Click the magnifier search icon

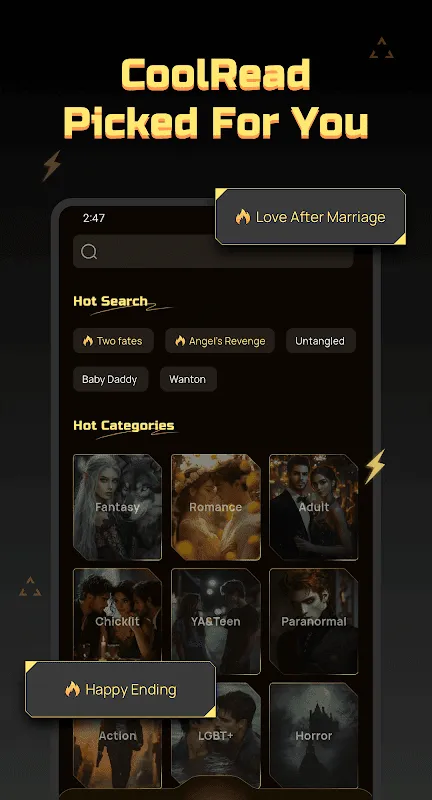[89, 252]
